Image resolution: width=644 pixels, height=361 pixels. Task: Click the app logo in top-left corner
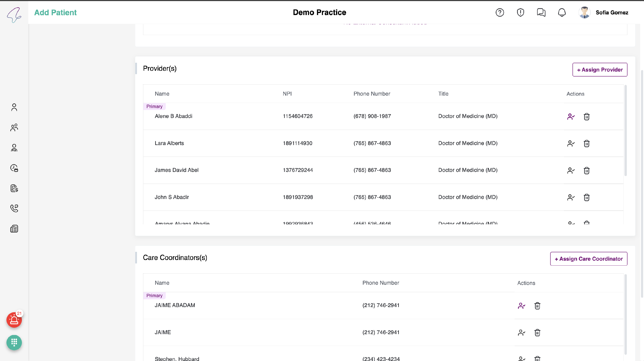click(x=14, y=15)
